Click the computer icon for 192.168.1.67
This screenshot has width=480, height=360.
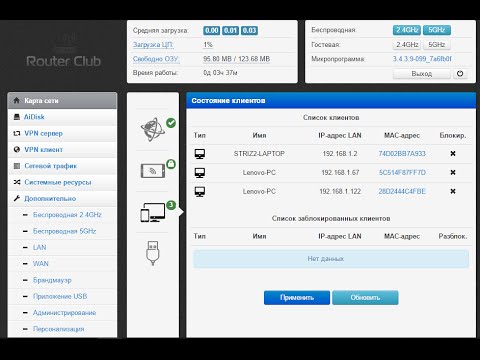200,173
